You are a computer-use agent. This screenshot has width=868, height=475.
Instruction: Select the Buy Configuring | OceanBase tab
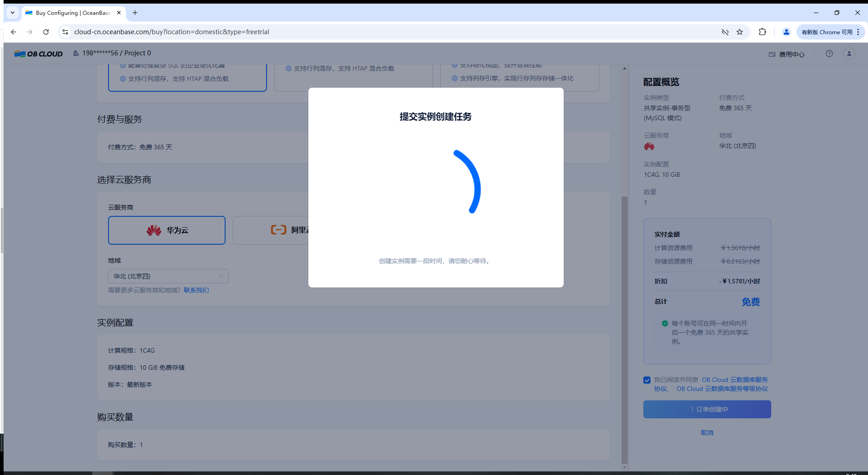click(x=73, y=13)
